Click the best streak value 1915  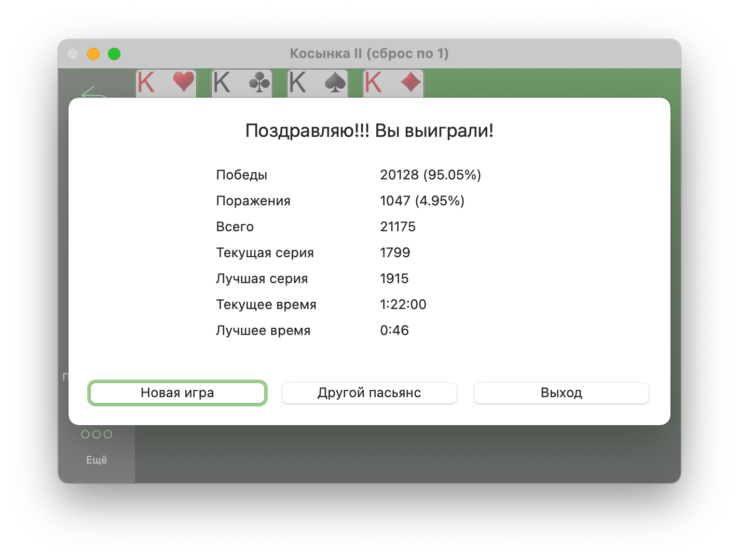[x=394, y=278]
